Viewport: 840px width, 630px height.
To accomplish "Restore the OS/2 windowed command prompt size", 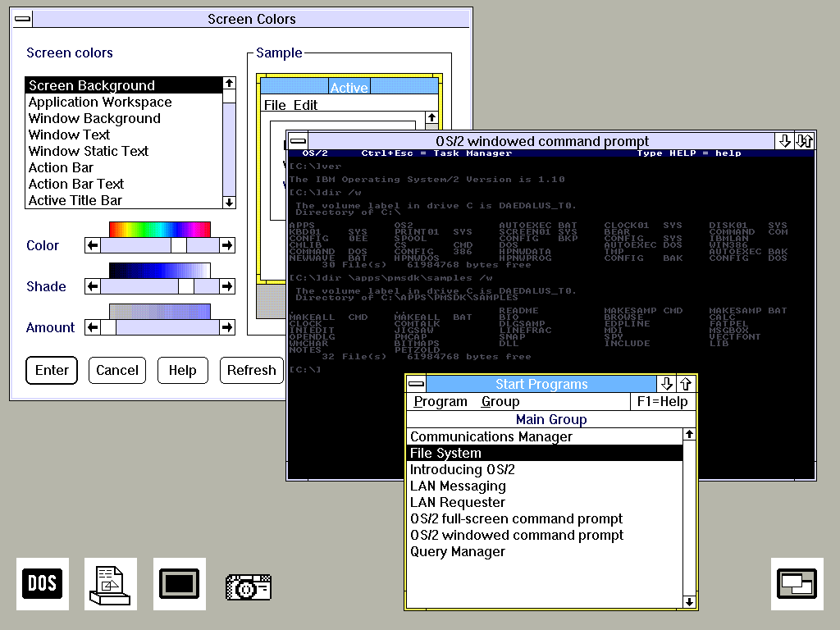I will [x=805, y=141].
